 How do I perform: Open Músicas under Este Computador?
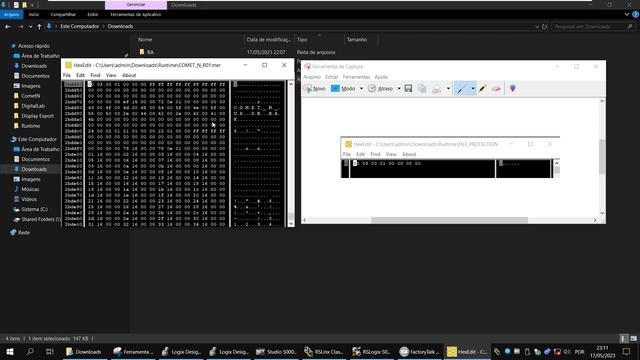(x=30, y=189)
